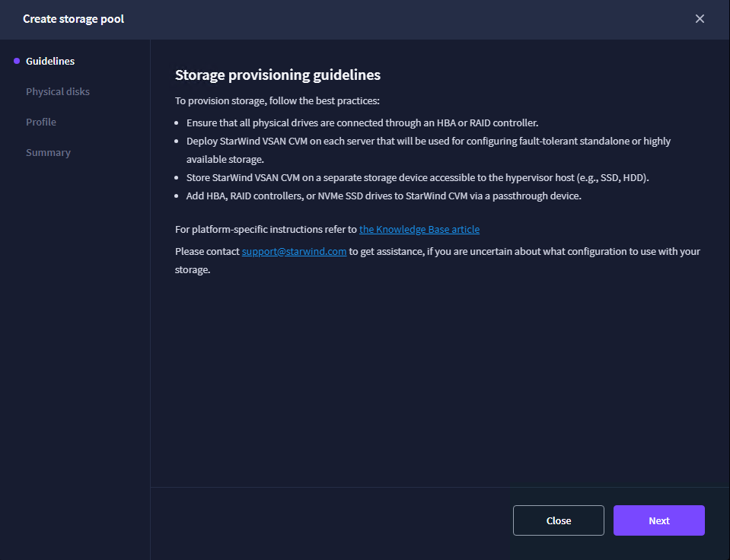This screenshot has height=560, width=730.
Task: Open the Knowledge Base article link
Action: click(419, 229)
